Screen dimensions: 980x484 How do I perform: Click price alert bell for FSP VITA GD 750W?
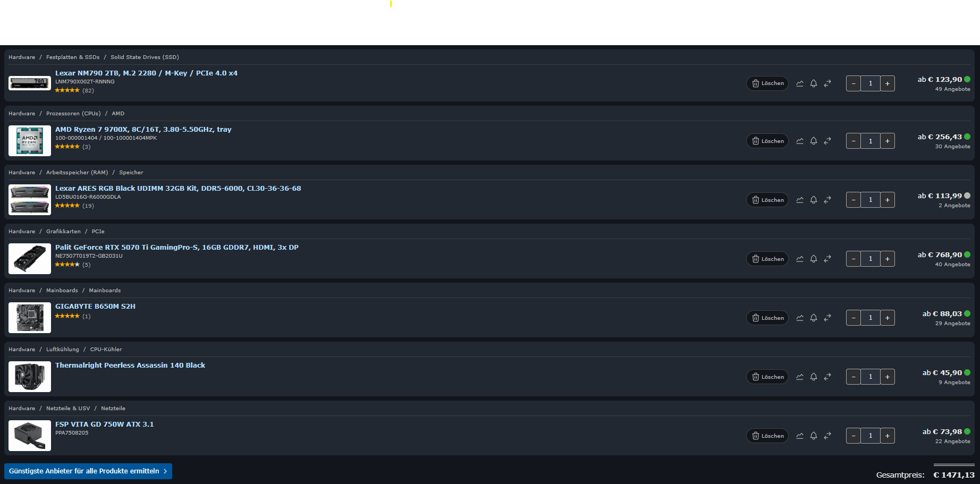tap(814, 436)
